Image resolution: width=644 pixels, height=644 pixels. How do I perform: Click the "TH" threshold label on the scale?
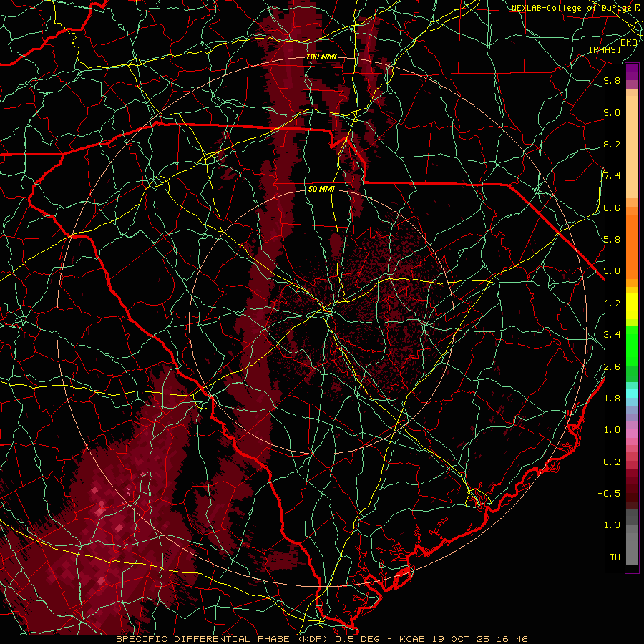tap(615, 557)
